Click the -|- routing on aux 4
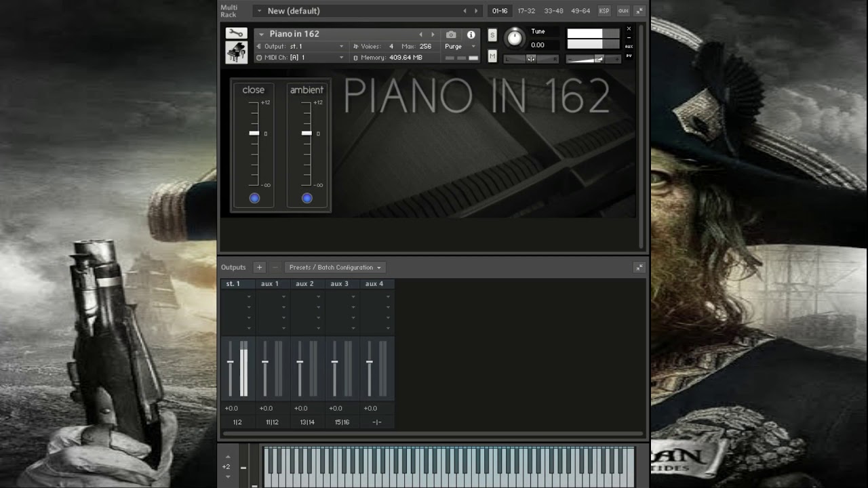Screen dimensions: 868x488 tap(377, 422)
